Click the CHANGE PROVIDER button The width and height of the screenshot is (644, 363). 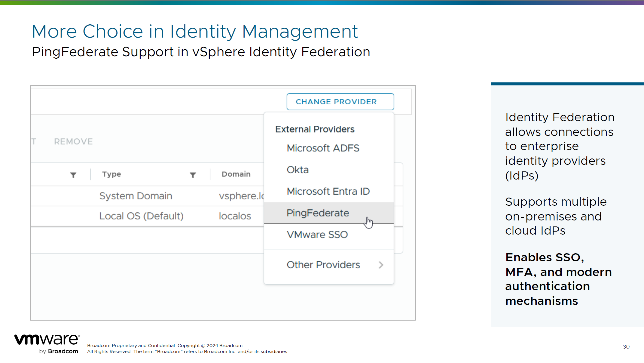(x=340, y=102)
